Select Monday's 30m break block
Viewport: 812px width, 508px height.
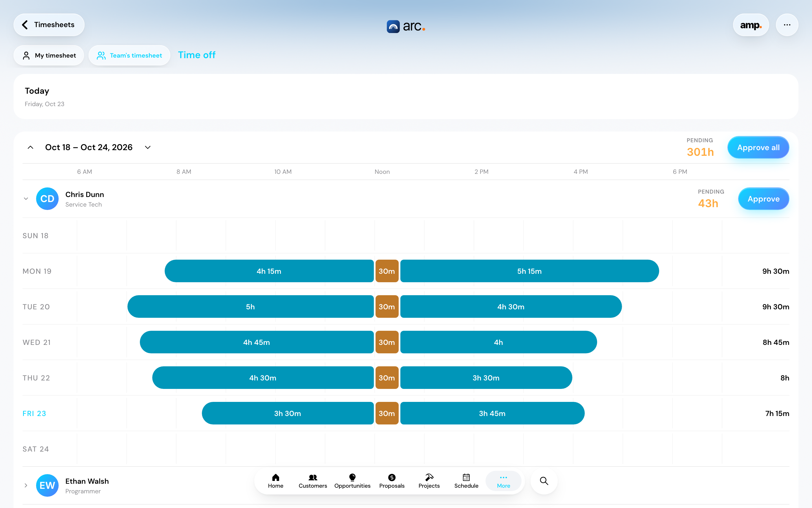tap(387, 271)
